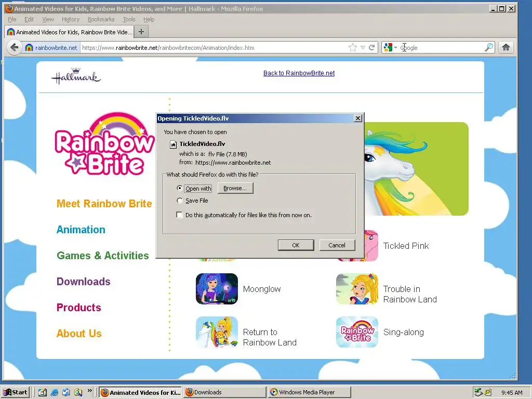Click the Show Desktop quick launch icon
The image size is (532, 399).
tap(43, 392)
